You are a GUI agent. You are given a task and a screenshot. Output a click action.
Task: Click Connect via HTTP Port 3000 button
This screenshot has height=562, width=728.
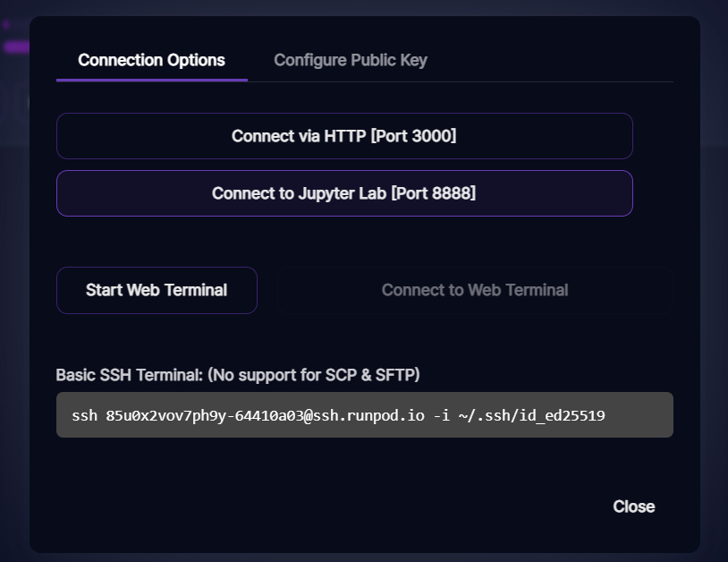(x=344, y=136)
